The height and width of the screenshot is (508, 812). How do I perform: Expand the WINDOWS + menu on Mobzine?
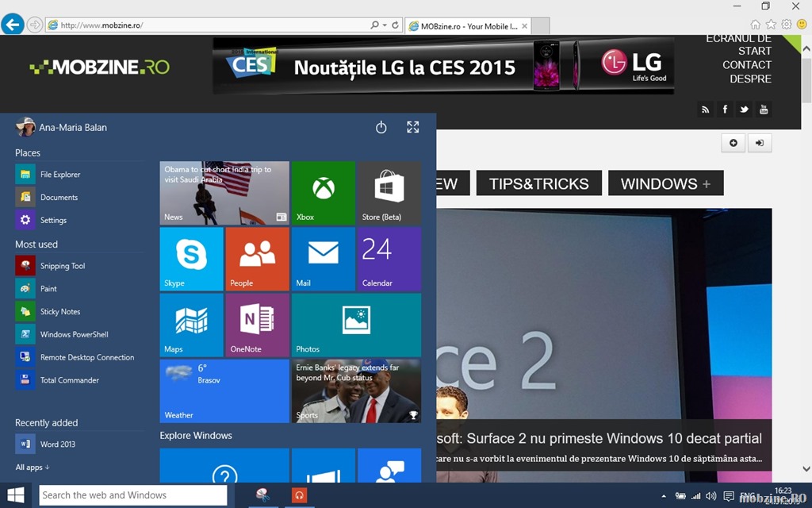pos(665,183)
